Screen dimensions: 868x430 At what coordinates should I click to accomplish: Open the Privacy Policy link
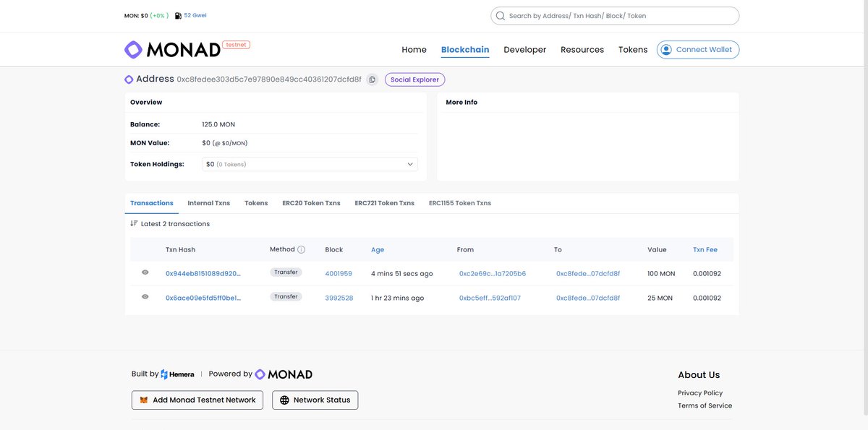[x=700, y=393]
